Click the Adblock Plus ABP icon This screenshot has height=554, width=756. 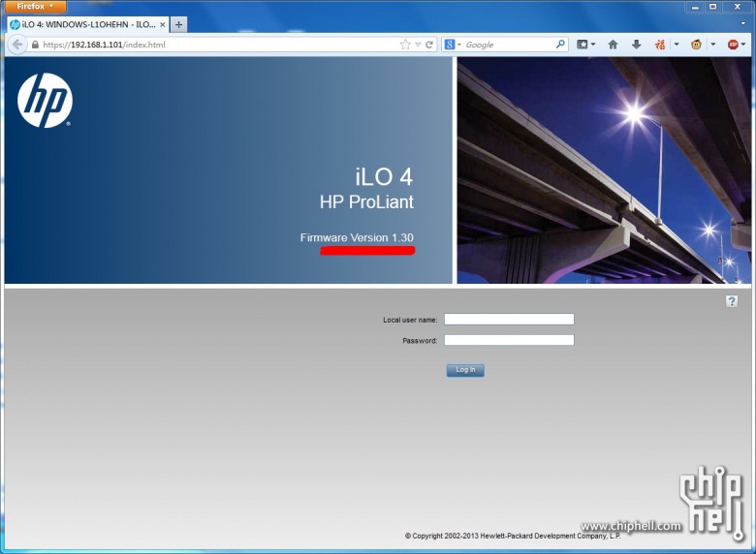click(734, 45)
